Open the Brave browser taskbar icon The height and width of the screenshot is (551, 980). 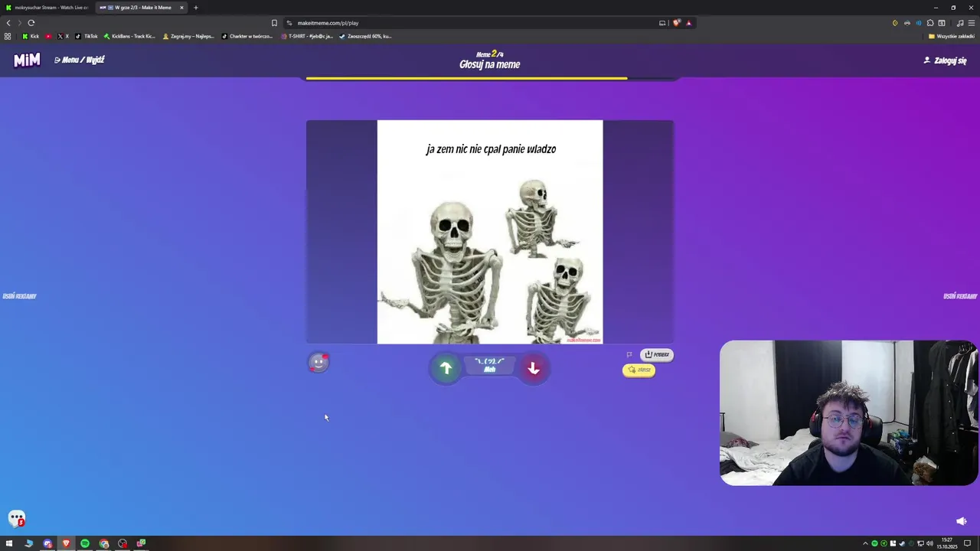coord(66,543)
